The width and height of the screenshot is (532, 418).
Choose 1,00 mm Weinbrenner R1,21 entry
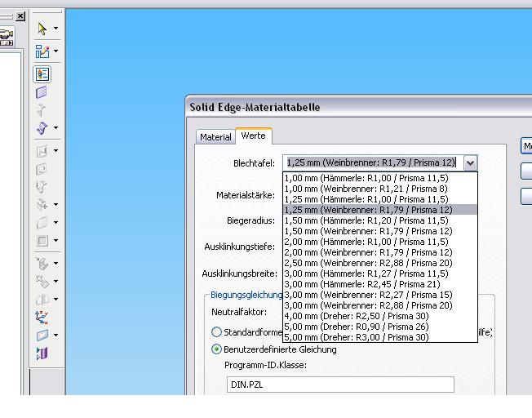point(380,189)
